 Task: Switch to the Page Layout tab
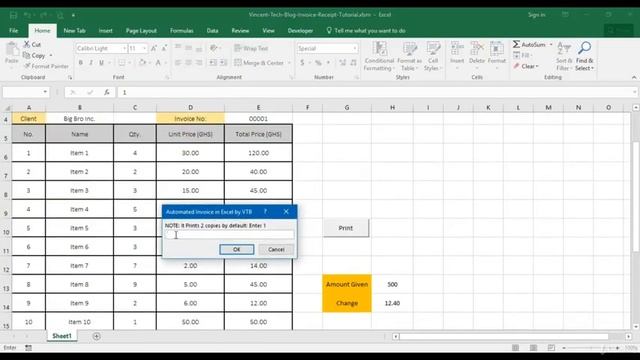pyautogui.click(x=141, y=31)
